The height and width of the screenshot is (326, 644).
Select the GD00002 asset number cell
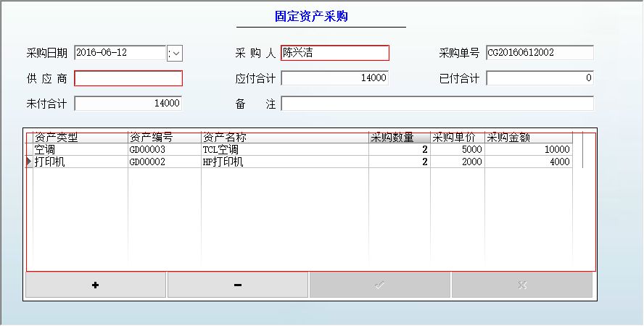point(165,162)
